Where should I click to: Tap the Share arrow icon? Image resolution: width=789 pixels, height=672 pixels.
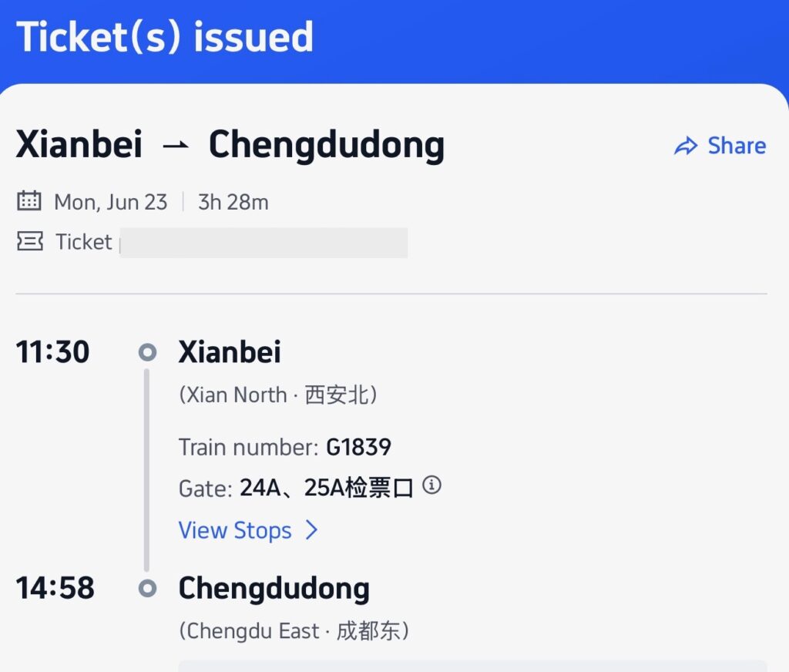coord(685,146)
